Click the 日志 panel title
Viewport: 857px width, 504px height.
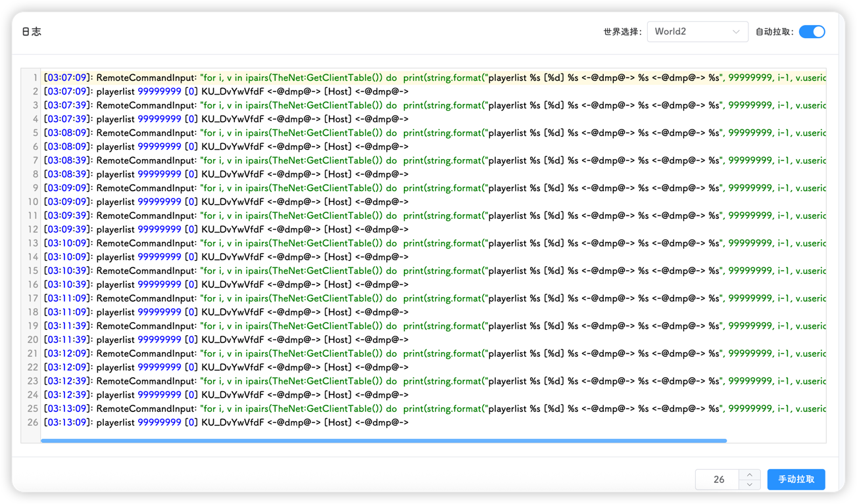point(32,32)
